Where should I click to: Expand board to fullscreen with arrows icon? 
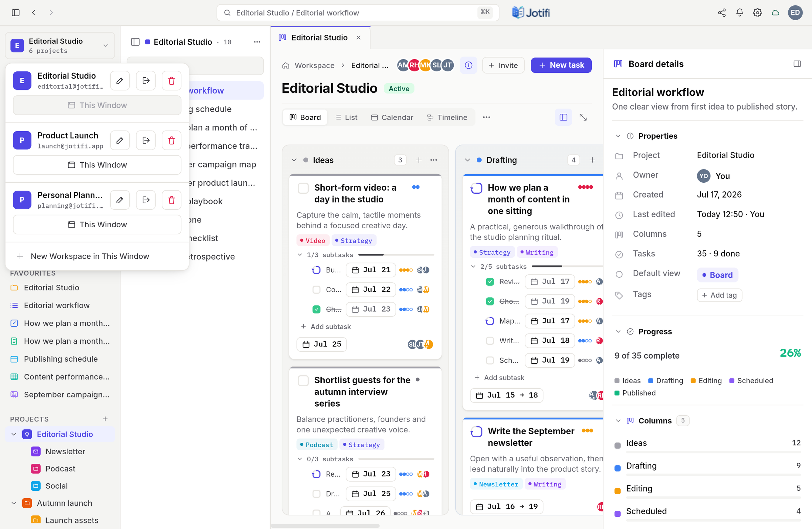tap(583, 117)
